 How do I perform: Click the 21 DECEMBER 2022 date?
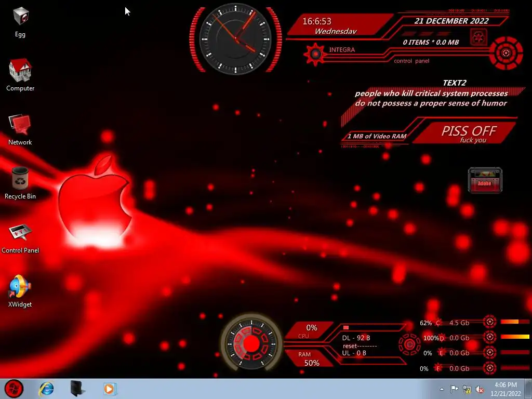pyautogui.click(x=451, y=21)
